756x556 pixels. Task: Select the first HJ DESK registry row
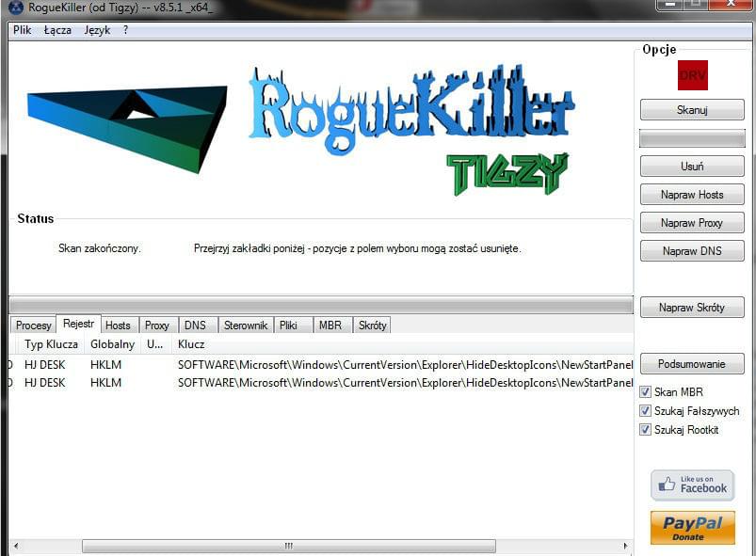pos(321,365)
